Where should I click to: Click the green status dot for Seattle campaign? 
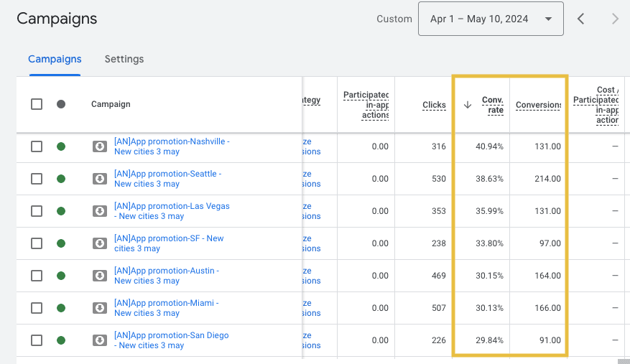(x=61, y=179)
